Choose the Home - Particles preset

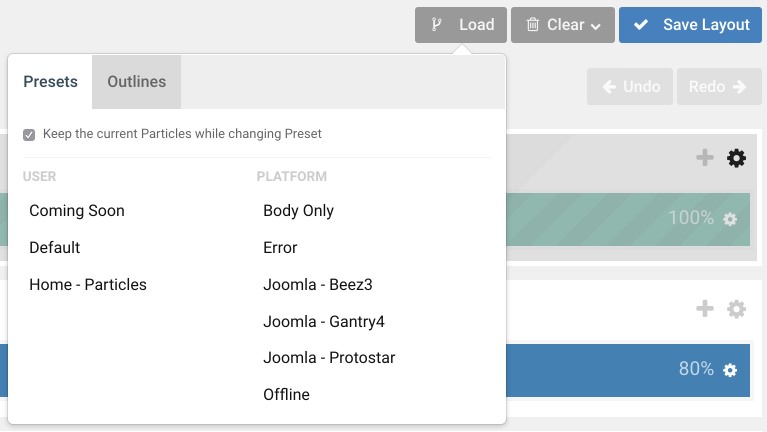tap(88, 285)
